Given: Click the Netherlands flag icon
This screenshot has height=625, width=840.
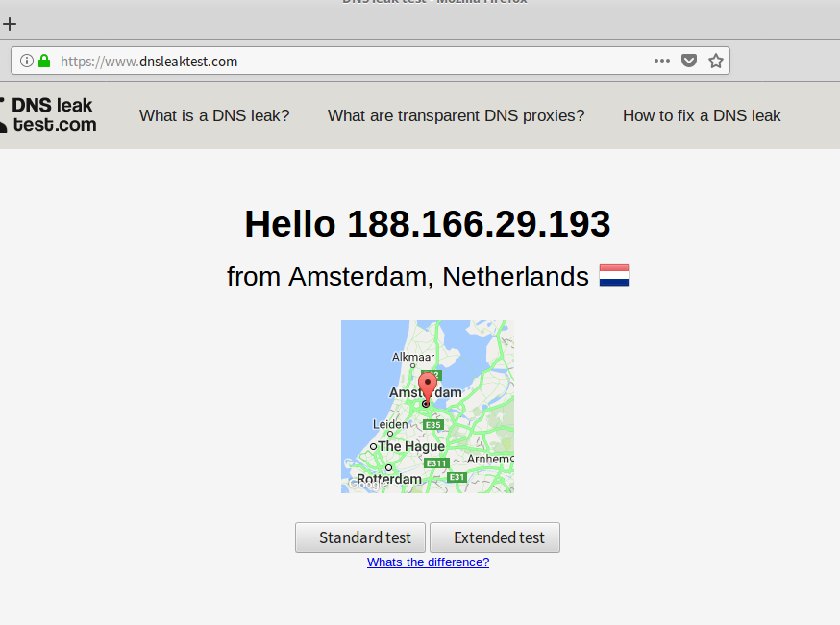Looking at the screenshot, I should 613,277.
